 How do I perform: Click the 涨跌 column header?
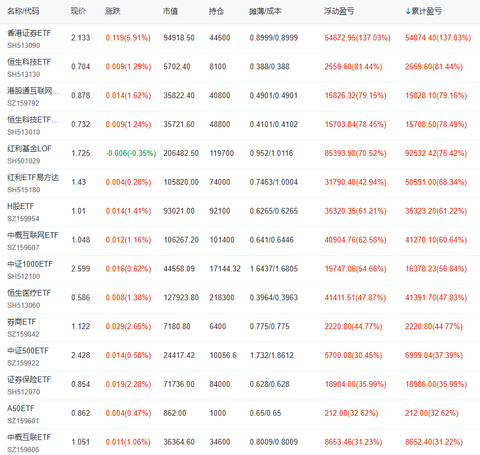pyautogui.click(x=112, y=11)
